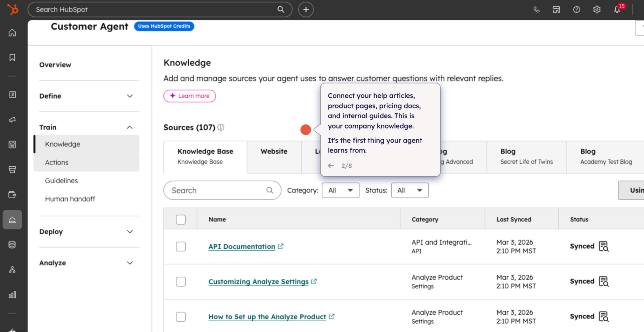Open the Automation workflows icon in sidebar
The height and width of the screenshot is (332, 644).
[x=12, y=270]
